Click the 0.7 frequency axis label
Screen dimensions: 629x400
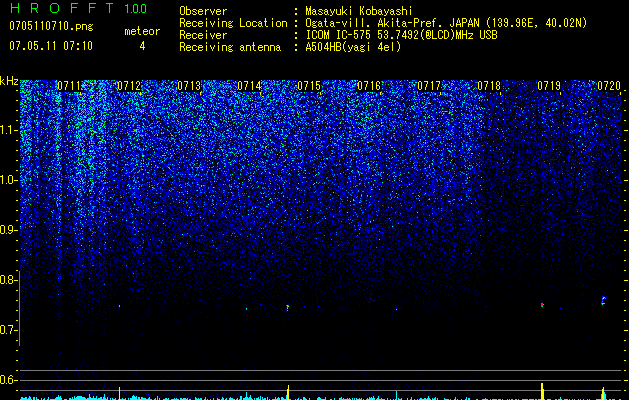coord(9,330)
